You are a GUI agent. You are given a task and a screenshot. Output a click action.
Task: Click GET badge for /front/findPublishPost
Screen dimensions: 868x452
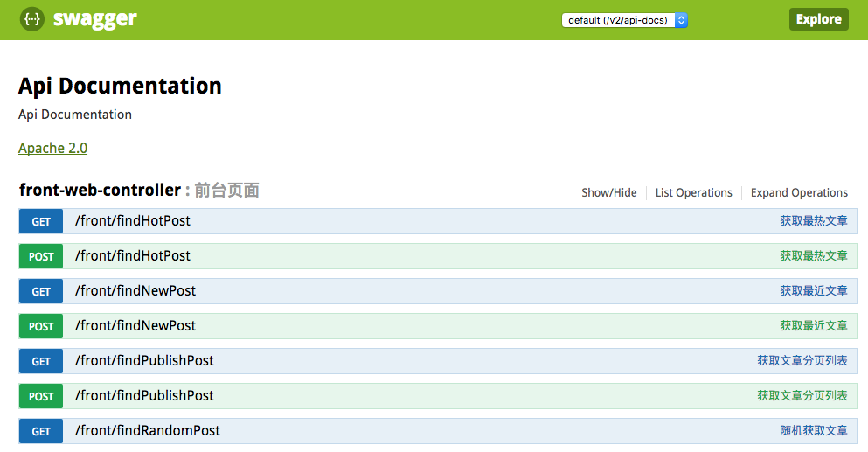tap(41, 361)
